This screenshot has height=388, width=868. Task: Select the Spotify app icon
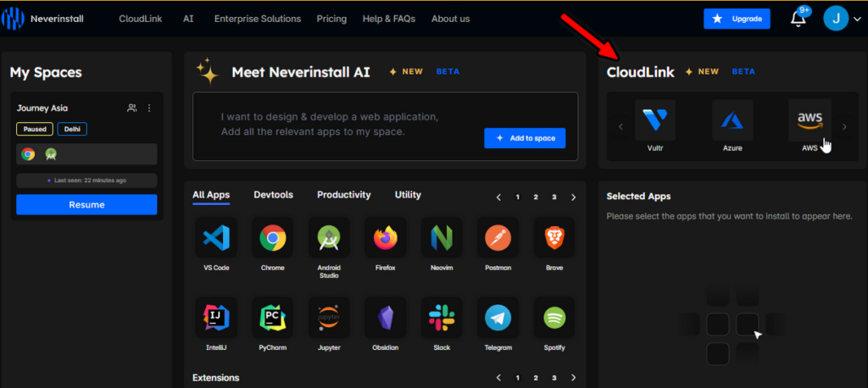click(554, 318)
